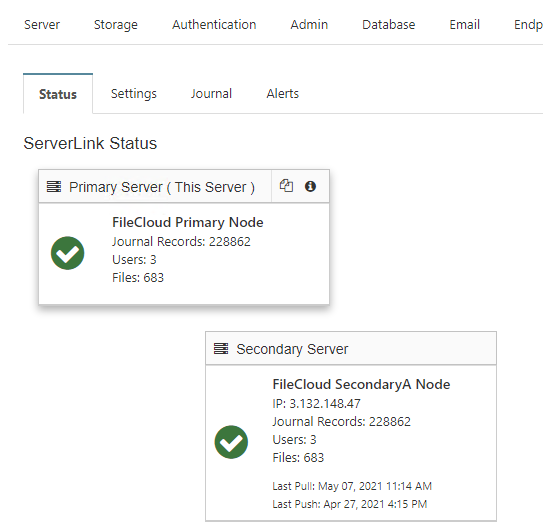
Task: Open the Settings tab
Action: point(134,94)
